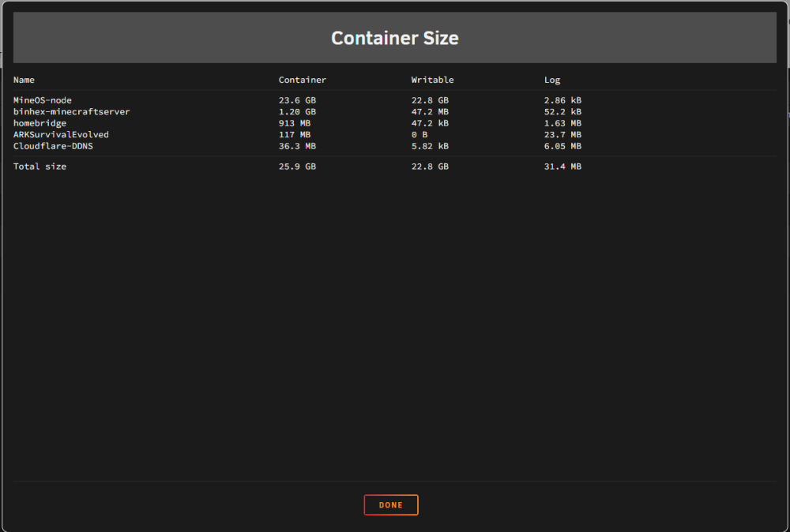The image size is (790, 532).
Task: Select the MineOS-node container name
Action: 43,100
